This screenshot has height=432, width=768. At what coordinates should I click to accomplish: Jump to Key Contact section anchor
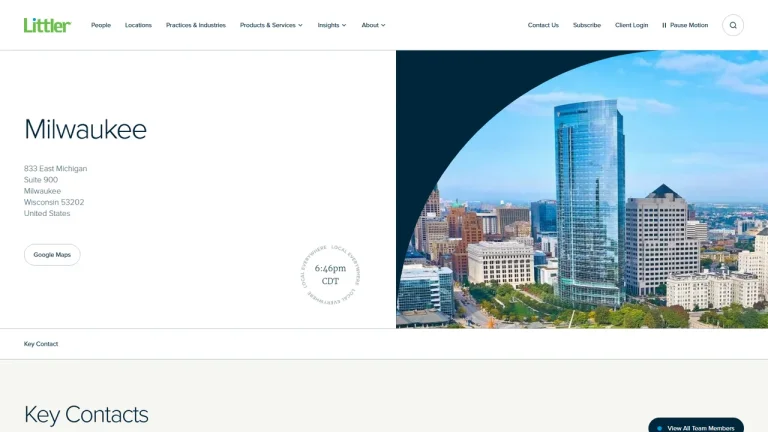(x=41, y=344)
